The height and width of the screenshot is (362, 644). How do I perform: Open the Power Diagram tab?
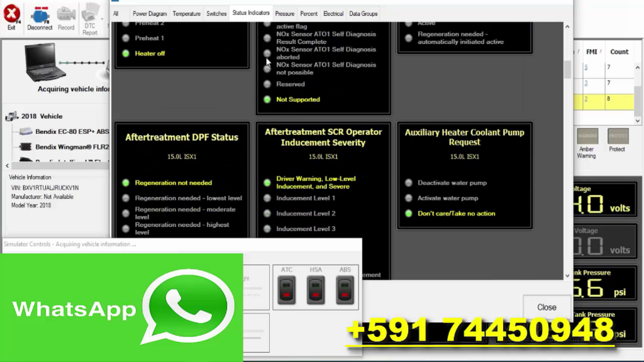click(149, 13)
